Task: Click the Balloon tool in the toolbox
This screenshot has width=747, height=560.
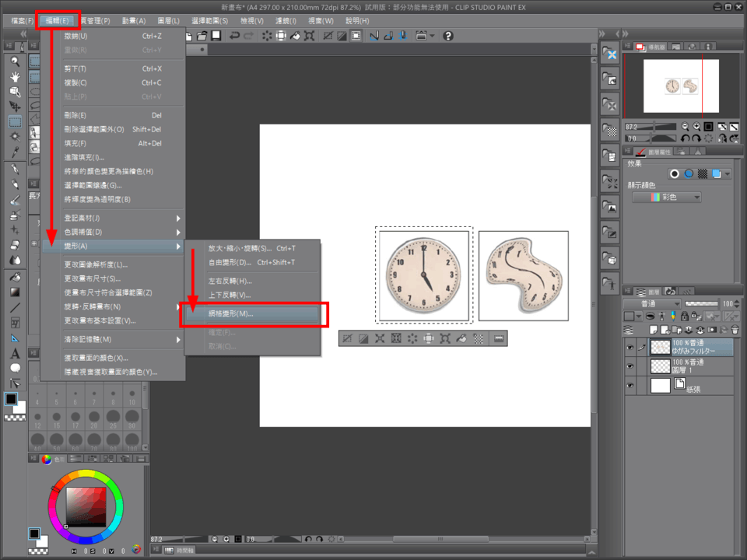Action: (15, 368)
